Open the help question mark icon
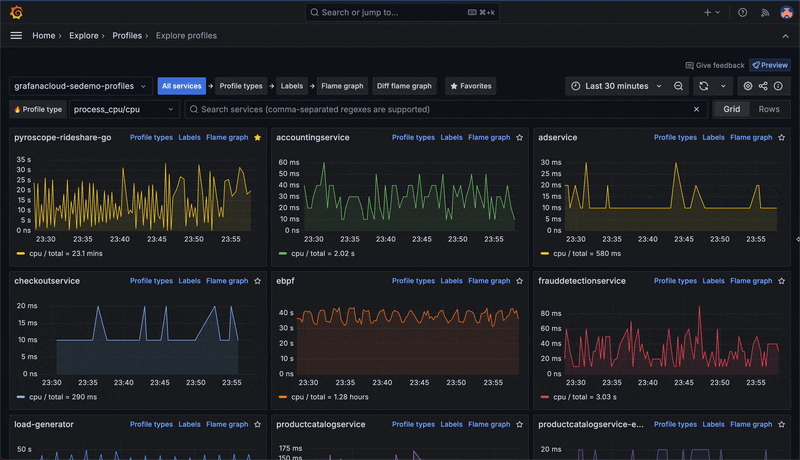800x460 pixels. pyautogui.click(x=742, y=13)
